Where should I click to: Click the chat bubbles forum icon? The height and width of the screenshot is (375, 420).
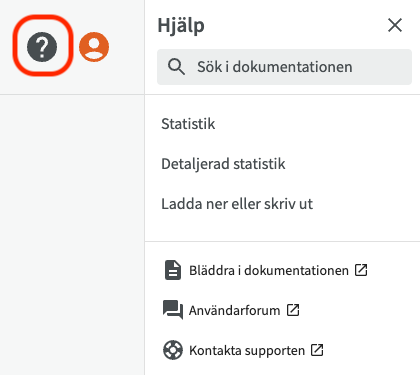point(173,310)
